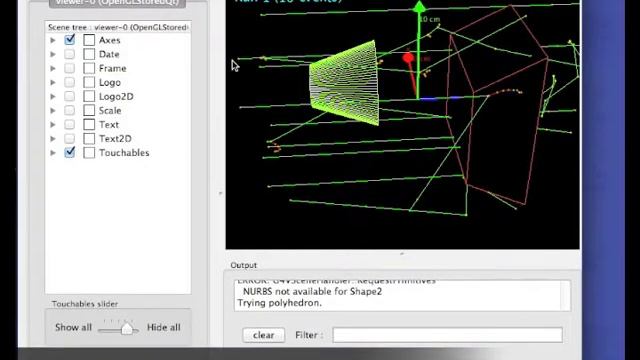Select the Frame label in scene tree

(113, 68)
